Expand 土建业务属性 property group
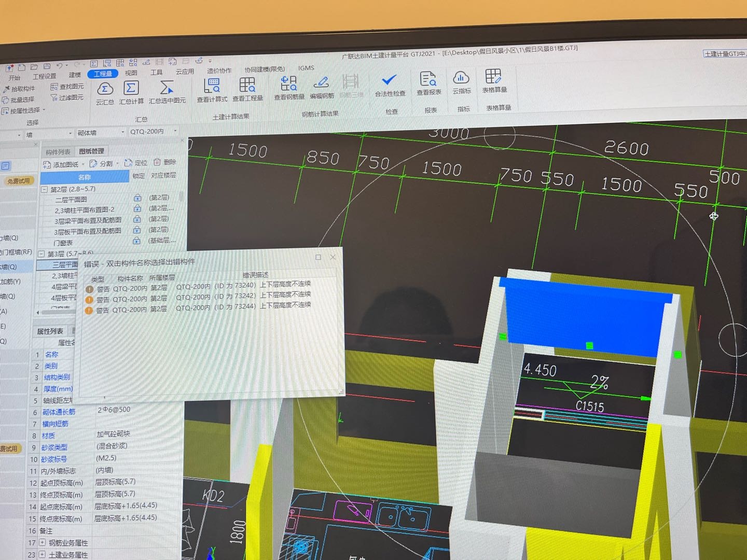Viewport: 747px width, 560px height. [43, 555]
